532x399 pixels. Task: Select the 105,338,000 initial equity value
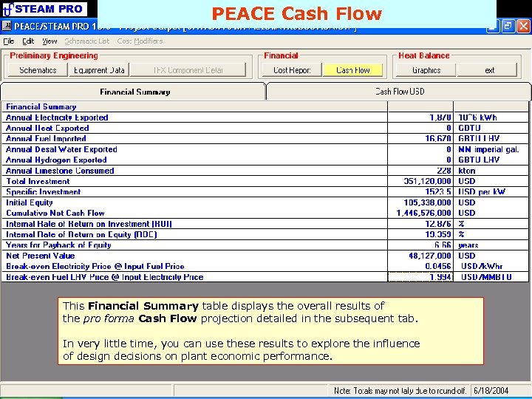420,202
